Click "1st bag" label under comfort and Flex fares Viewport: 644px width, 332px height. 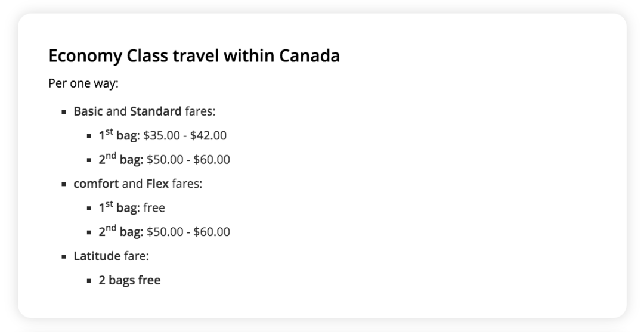click(x=118, y=209)
